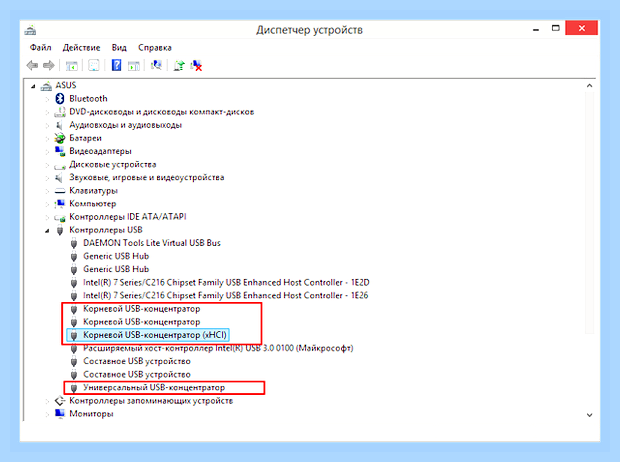Open the Действие menu

pyautogui.click(x=81, y=47)
